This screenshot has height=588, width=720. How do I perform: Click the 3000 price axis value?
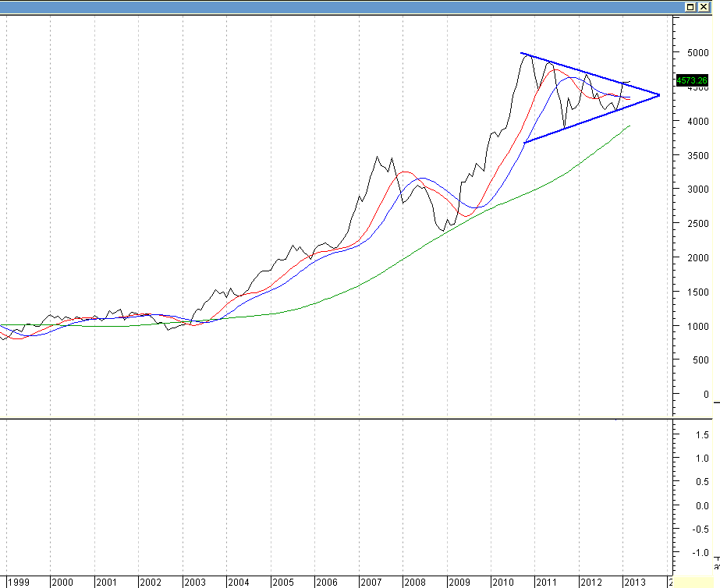pyautogui.click(x=698, y=190)
